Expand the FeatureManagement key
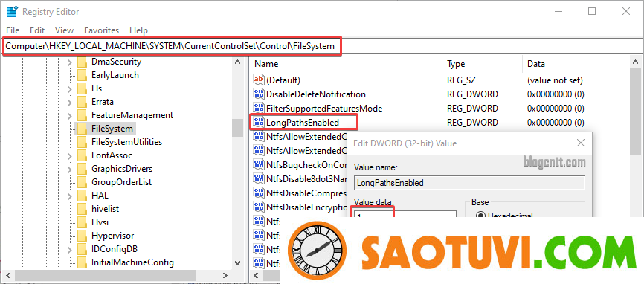 pos(69,115)
